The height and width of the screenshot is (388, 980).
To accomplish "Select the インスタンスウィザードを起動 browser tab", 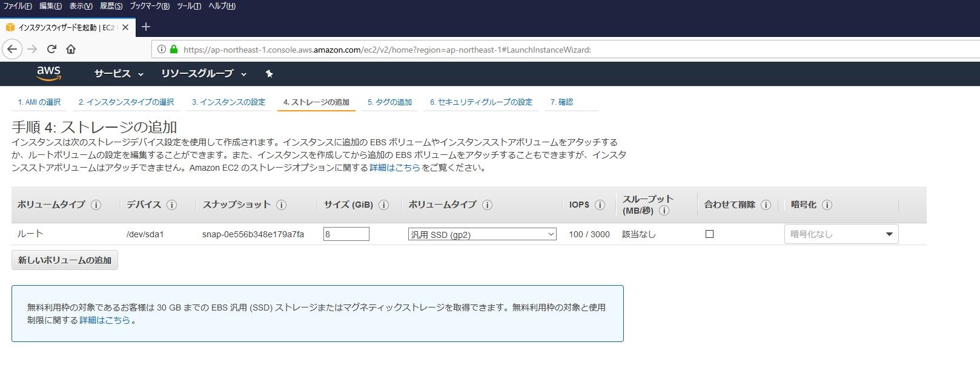I will click(x=66, y=27).
